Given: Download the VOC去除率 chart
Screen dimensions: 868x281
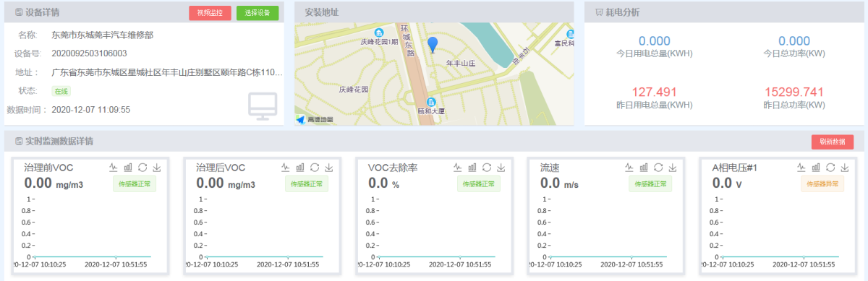Looking at the screenshot, I should [x=501, y=168].
